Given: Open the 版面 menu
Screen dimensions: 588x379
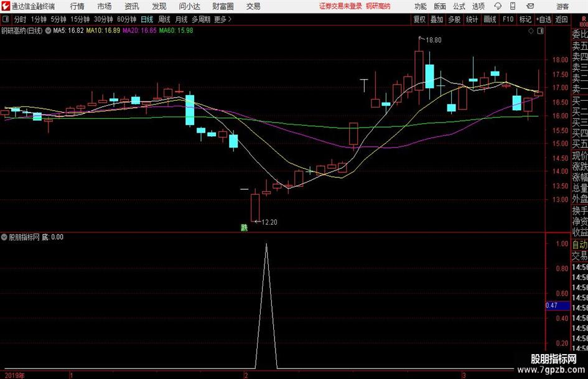Looking at the screenshot, I should (439, 6).
